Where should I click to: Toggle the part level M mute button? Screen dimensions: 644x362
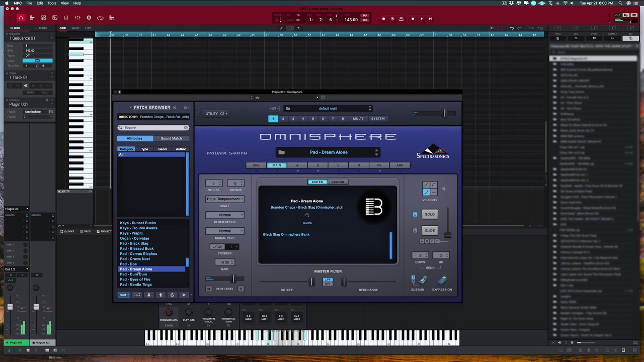click(x=209, y=289)
